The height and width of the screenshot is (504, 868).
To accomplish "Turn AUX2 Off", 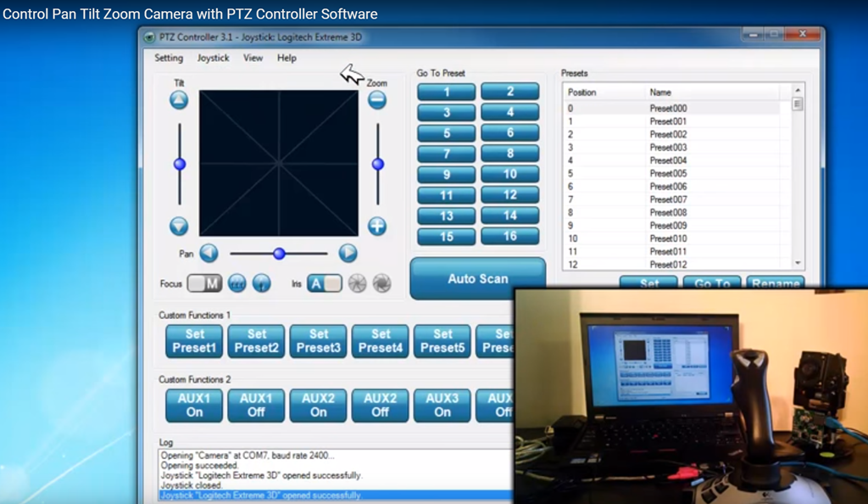I will (x=381, y=406).
